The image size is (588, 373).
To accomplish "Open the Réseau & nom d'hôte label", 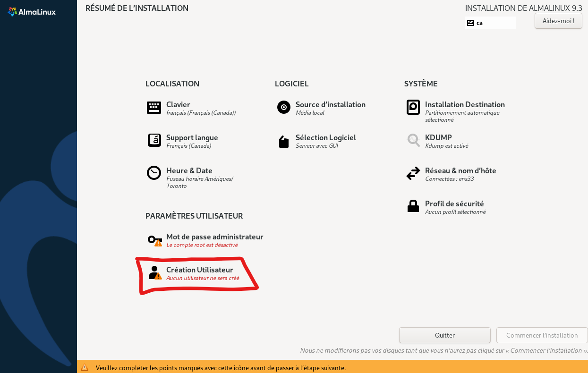I will 460,170.
